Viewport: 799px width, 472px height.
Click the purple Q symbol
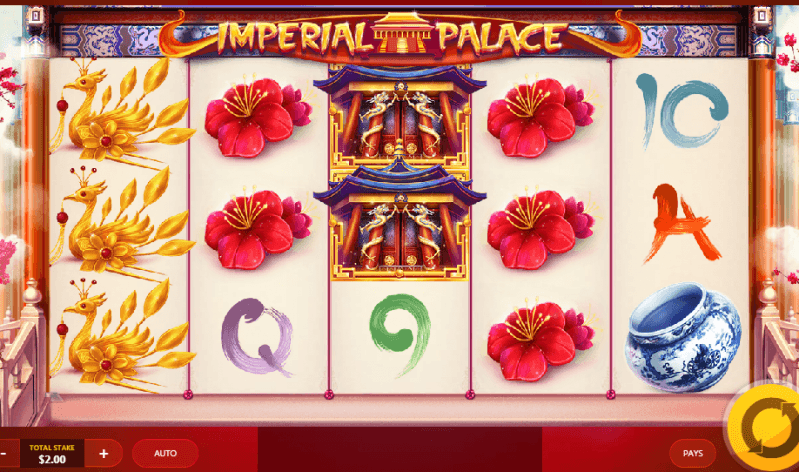[257, 337]
